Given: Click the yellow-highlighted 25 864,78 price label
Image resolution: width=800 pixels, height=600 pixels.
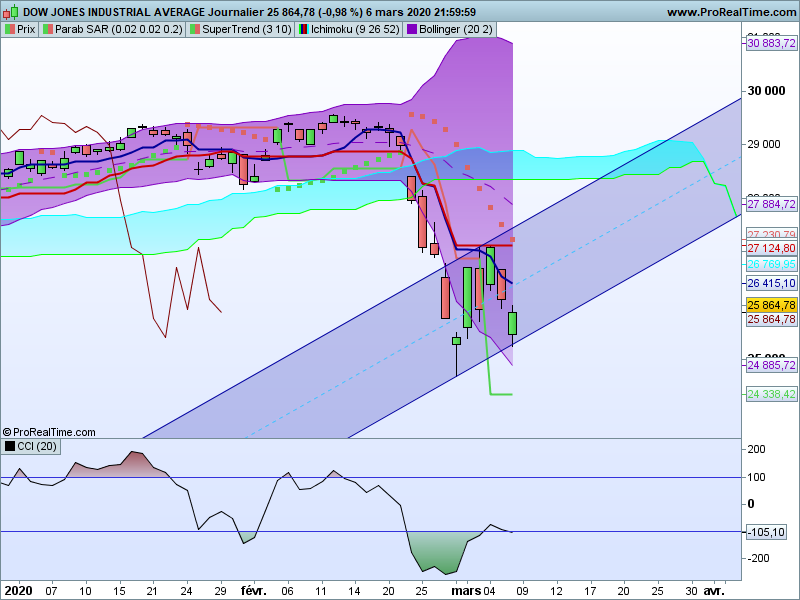Looking at the screenshot, I should [771, 305].
